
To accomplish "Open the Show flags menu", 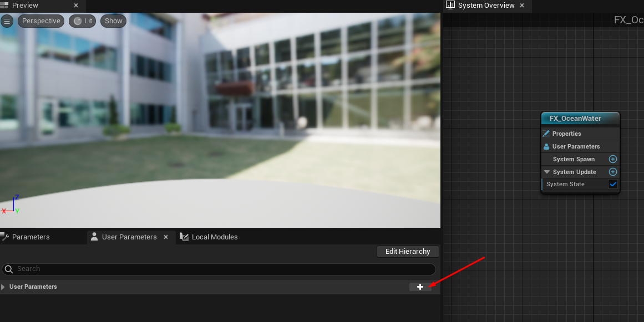I will (x=113, y=21).
